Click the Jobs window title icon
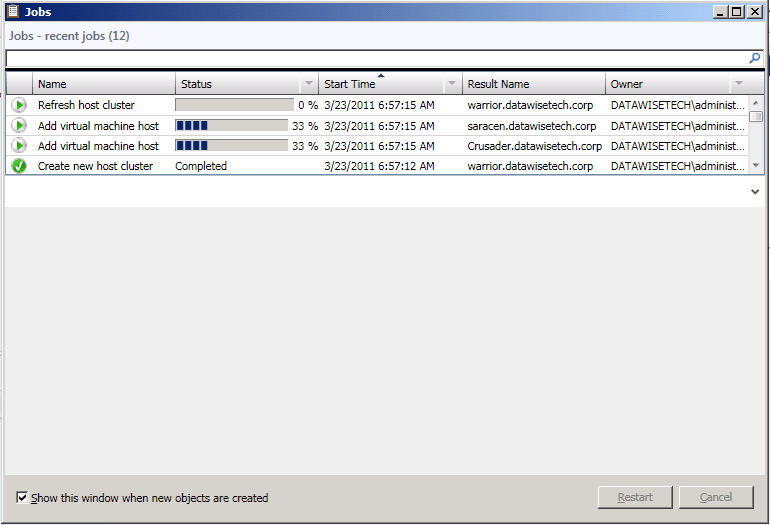This screenshot has width=770, height=525. (x=13, y=11)
